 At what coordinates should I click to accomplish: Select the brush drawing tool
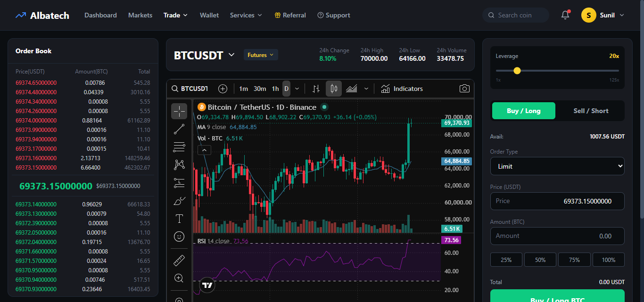pos(179,201)
